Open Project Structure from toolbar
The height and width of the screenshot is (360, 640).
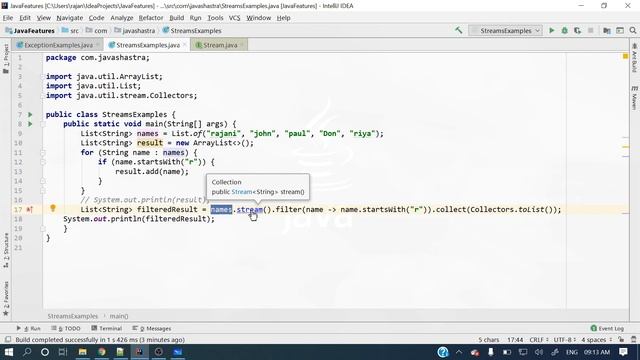pos(607,31)
